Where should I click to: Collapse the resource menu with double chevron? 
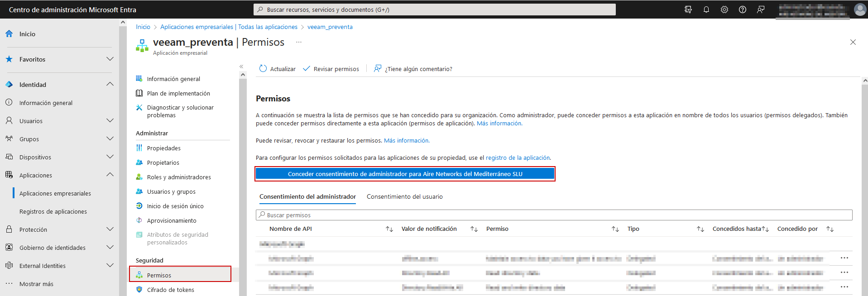(241, 67)
